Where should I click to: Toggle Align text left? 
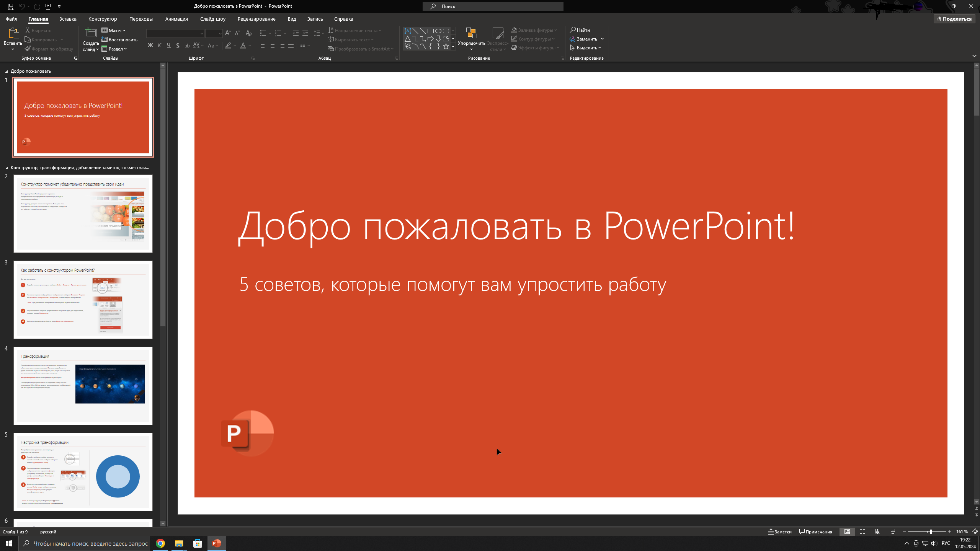[x=263, y=46]
